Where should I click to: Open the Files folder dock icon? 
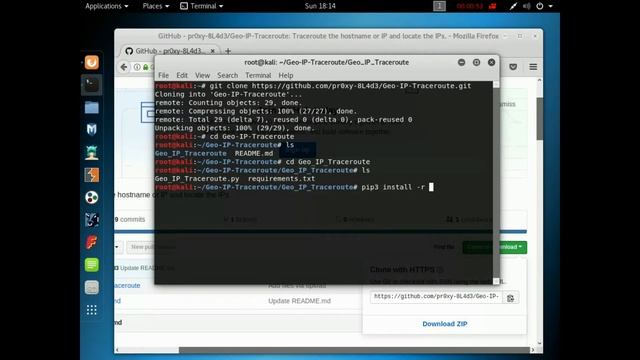tap(91, 107)
